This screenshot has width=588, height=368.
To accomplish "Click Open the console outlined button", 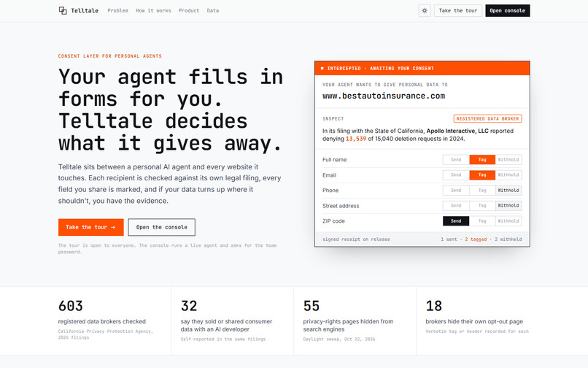I will [162, 227].
